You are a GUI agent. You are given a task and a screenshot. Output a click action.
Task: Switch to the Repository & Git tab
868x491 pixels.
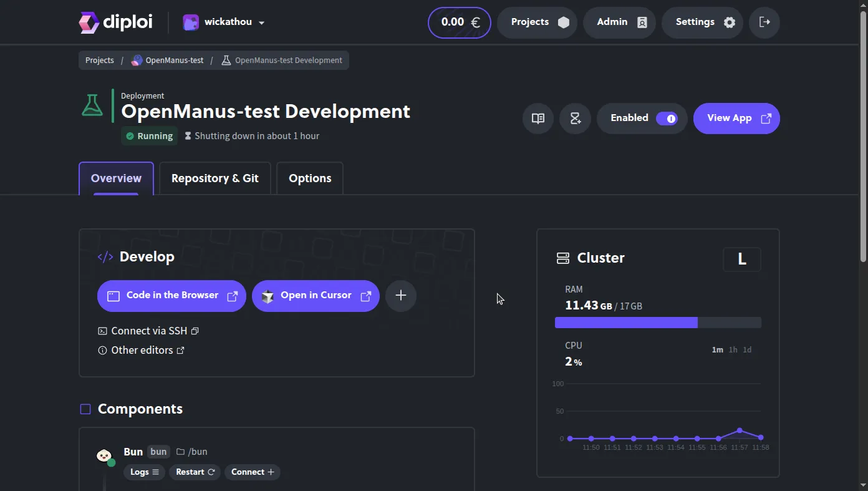tap(215, 178)
